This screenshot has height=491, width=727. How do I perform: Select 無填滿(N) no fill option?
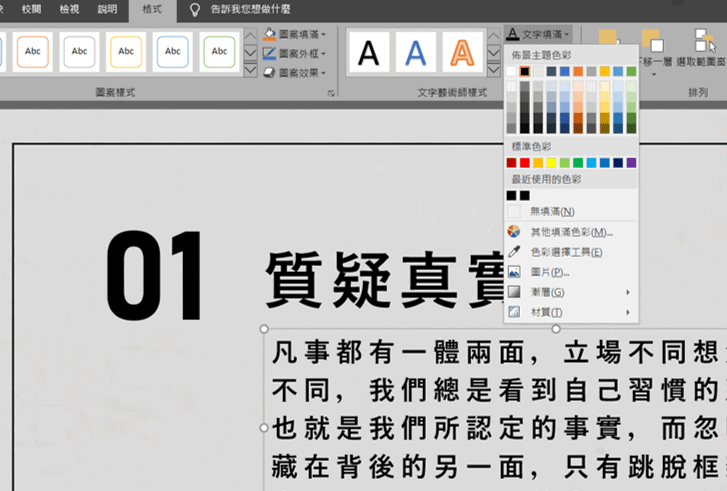pyautogui.click(x=571, y=212)
